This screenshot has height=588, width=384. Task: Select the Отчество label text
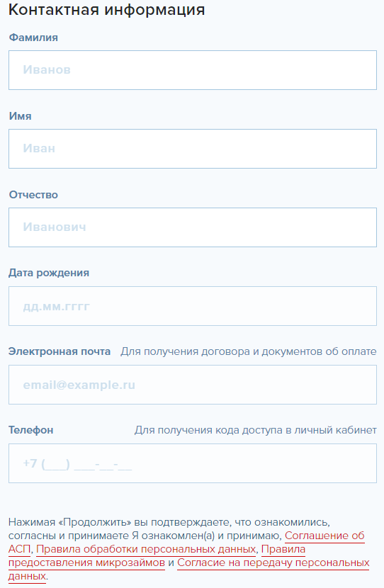click(x=33, y=195)
